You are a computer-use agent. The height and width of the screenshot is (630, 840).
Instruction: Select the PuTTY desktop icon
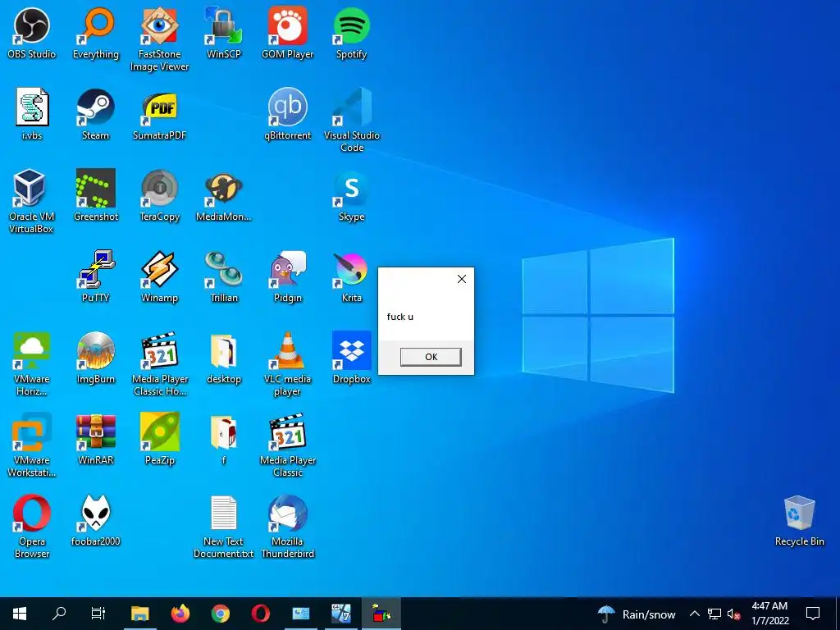tap(96, 276)
